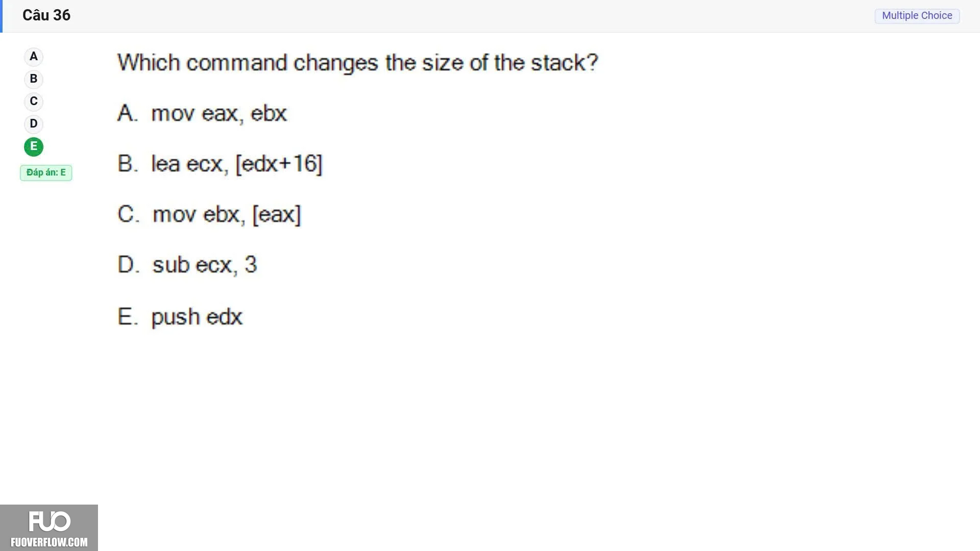Screen dimensions: 980x551
Task: Click the 'A.' label before mov eax
Action: [128, 113]
